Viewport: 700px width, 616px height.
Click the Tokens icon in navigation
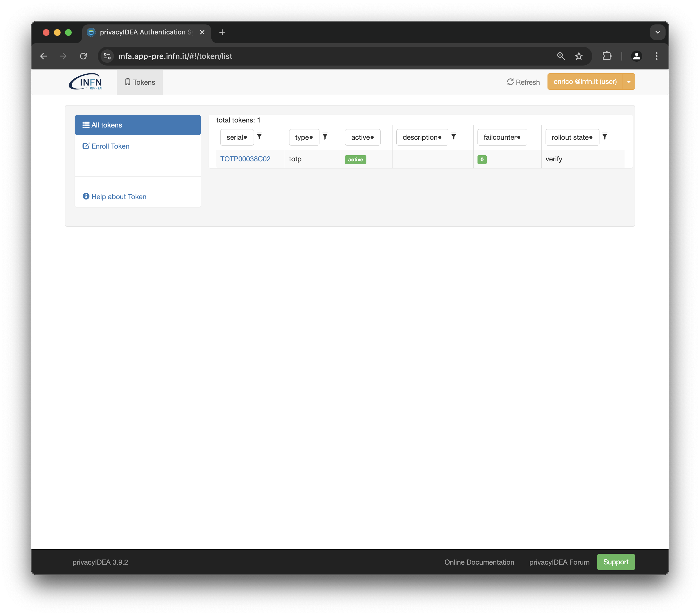(x=127, y=82)
